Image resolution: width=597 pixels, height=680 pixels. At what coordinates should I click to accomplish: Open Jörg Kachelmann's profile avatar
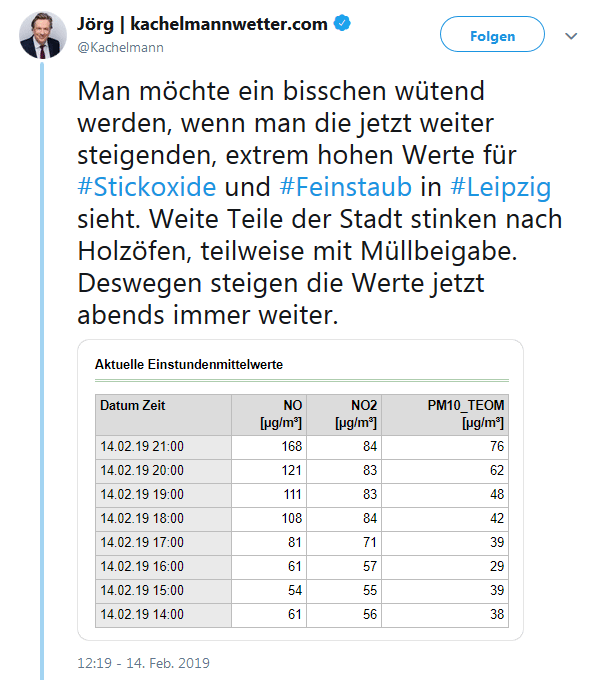tap(43, 35)
